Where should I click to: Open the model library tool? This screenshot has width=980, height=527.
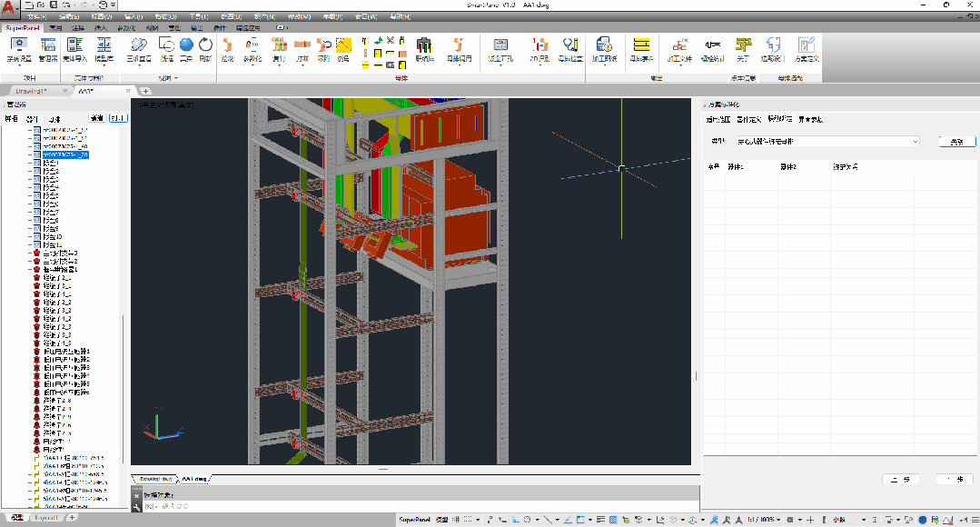104,49
